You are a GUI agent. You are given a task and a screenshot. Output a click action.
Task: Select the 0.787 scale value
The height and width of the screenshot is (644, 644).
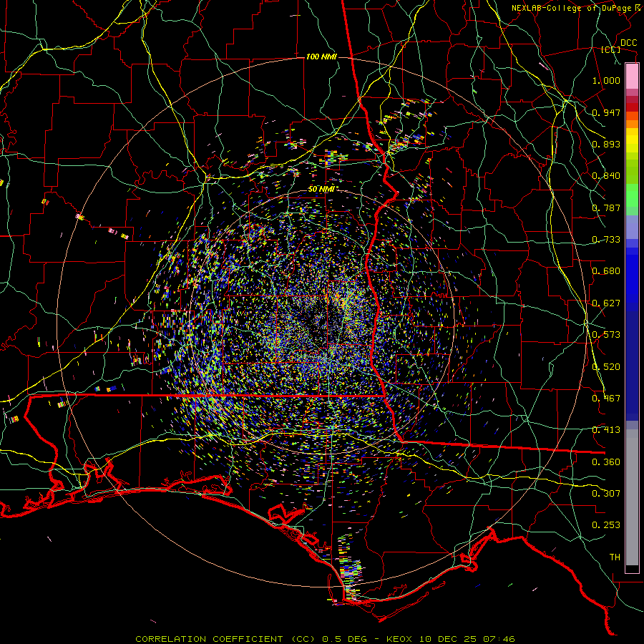tap(606, 208)
